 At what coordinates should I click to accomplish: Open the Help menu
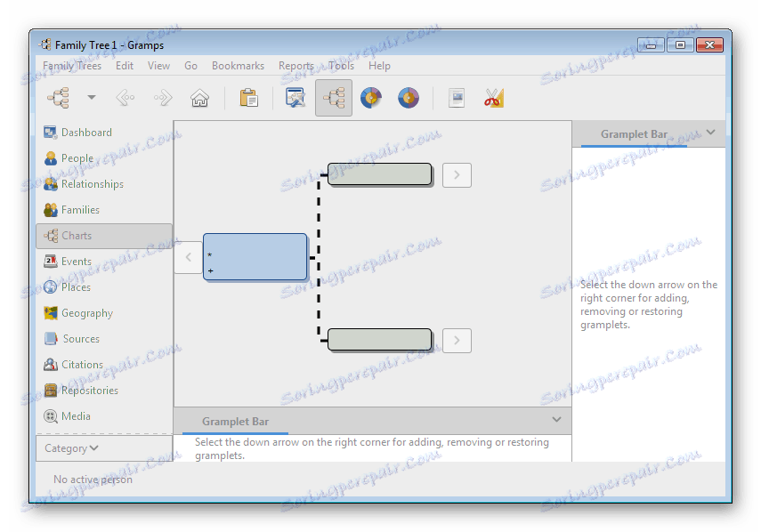click(x=379, y=66)
